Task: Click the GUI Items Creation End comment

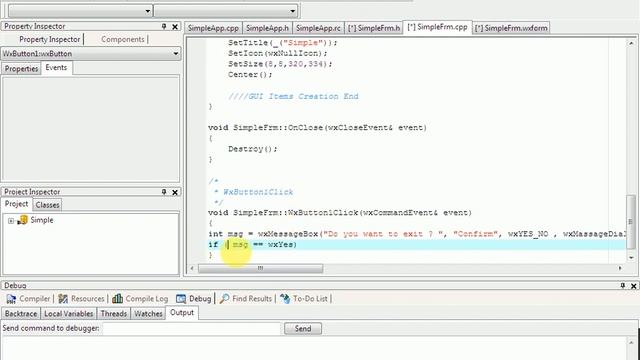Action: 293,96
